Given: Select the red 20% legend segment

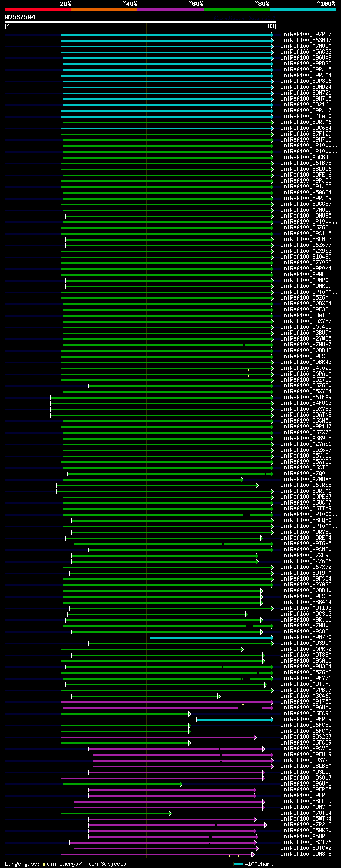Looking at the screenshot, I should pos(38,10).
